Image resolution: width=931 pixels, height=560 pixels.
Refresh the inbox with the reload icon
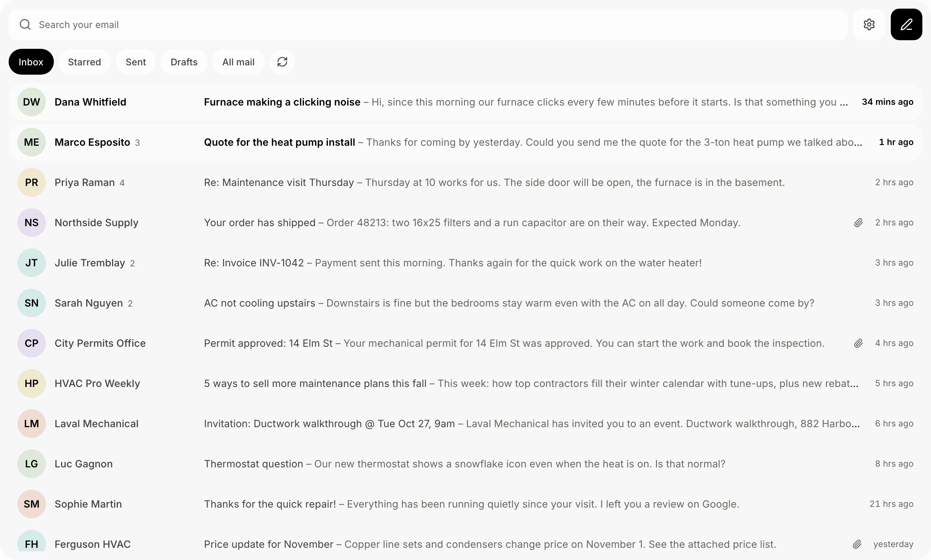[282, 62]
